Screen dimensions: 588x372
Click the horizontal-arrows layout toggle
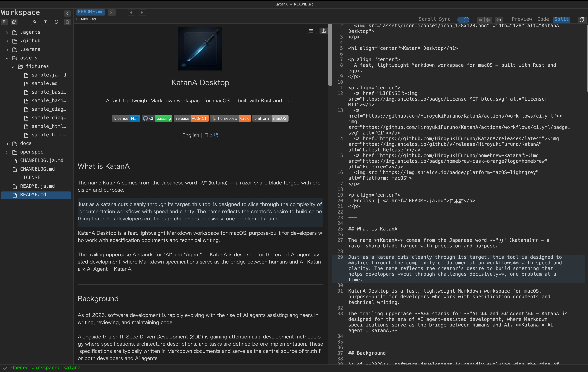pyautogui.click(x=499, y=20)
